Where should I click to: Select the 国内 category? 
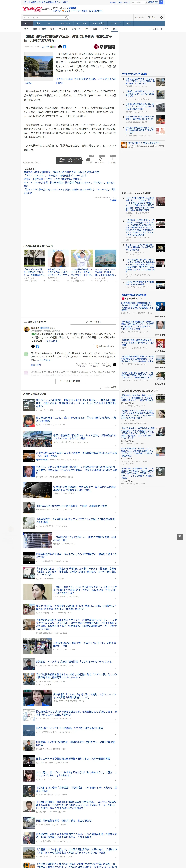tap(35, 29)
